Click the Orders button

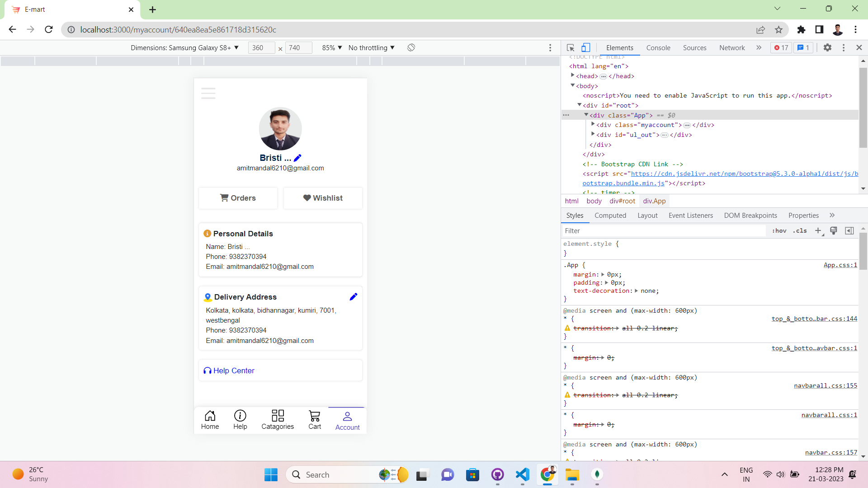click(238, 198)
